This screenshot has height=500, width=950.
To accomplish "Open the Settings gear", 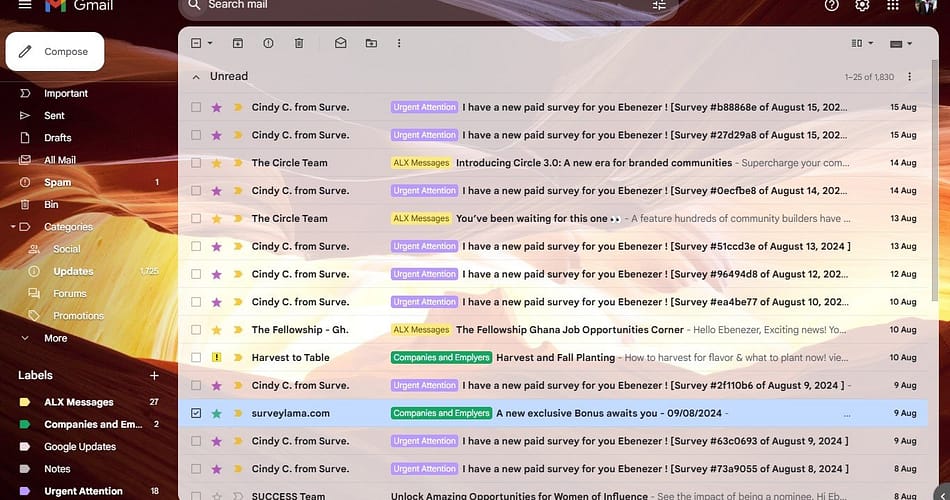I will [x=862, y=5].
